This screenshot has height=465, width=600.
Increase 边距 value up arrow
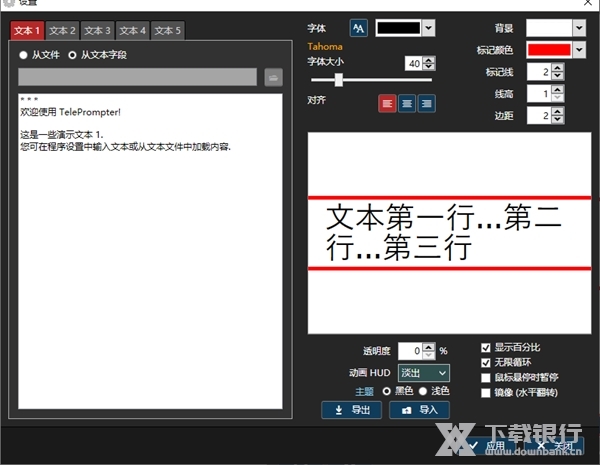pyautogui.click(x=558, y=111)
